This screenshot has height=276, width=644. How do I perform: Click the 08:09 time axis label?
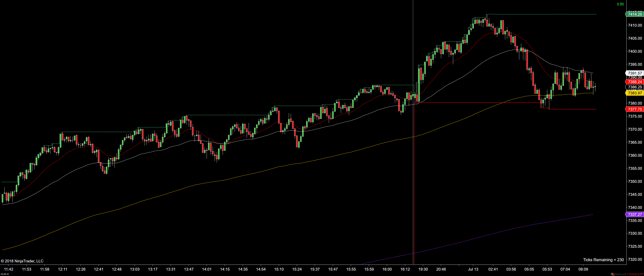tap(583, 269)
